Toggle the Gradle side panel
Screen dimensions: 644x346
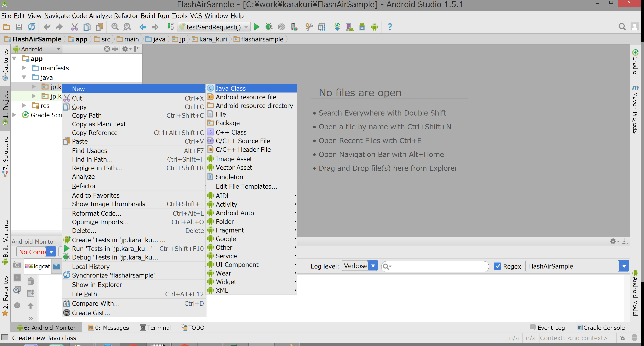635,62
